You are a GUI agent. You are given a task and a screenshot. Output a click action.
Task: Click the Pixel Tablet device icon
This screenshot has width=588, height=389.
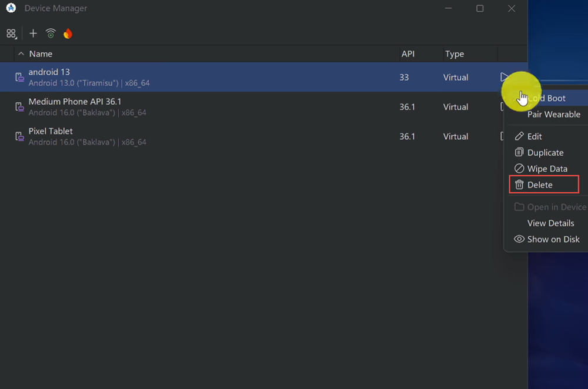(19, 136)
